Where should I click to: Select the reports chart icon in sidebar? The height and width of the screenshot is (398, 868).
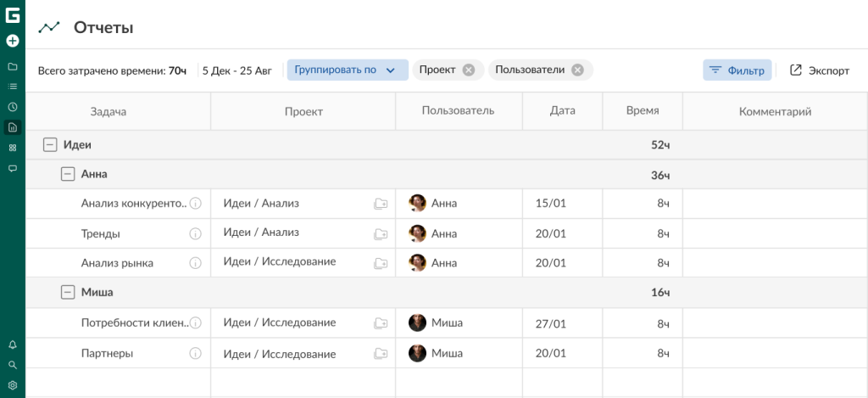(x=12, y=127)
